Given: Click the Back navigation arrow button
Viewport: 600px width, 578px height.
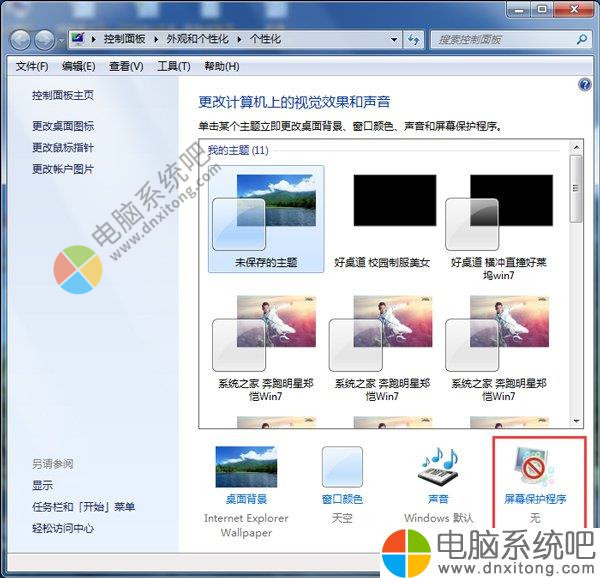Looking at the screenshot, I should pyautogui.click(x=22, y=40).
